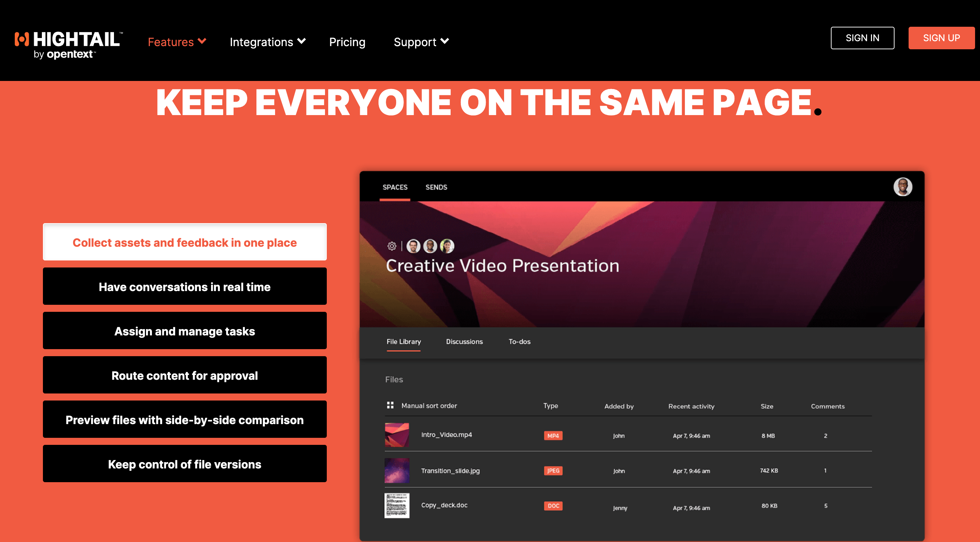Toggle the File Library view tab
Viewport: 980px width, 542px height.
[x=403, y=342]
